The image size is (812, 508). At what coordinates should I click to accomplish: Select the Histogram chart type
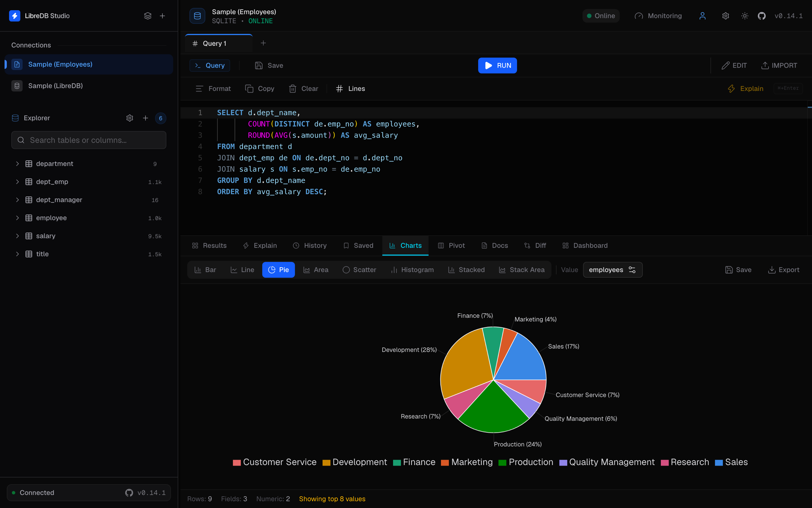412,270
